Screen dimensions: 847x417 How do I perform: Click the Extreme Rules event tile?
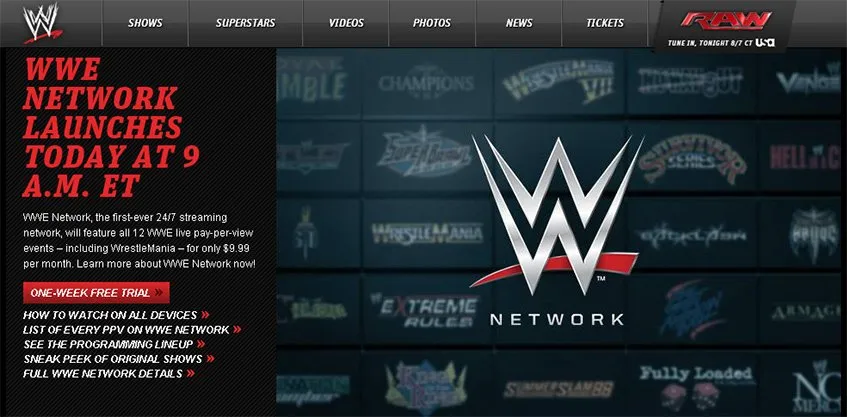tap(426, 310)
